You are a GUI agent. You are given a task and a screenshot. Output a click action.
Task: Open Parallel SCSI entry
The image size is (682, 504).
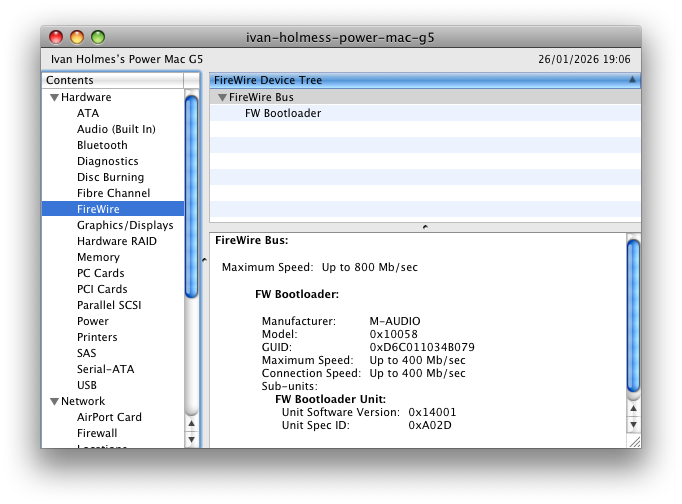tap(109, 305)
